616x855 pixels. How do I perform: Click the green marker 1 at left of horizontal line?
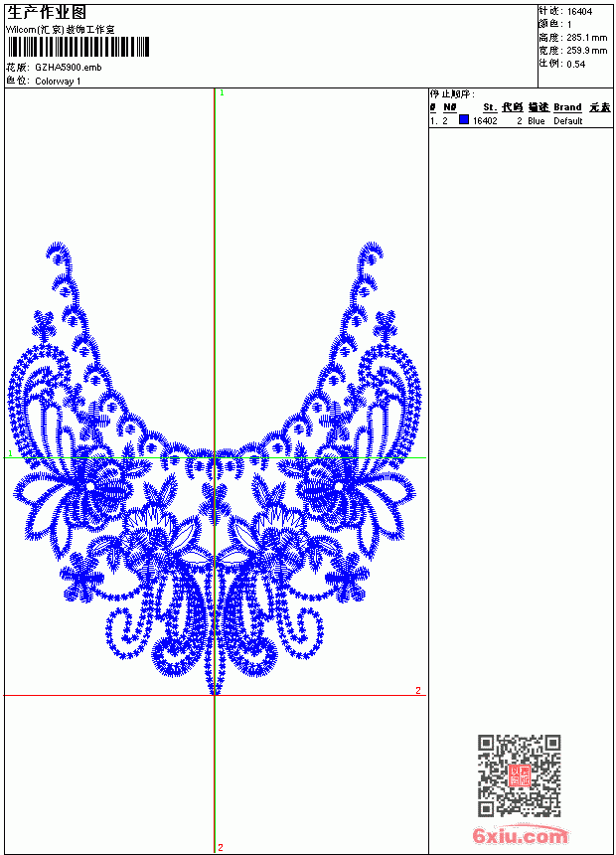coord(10,453)
